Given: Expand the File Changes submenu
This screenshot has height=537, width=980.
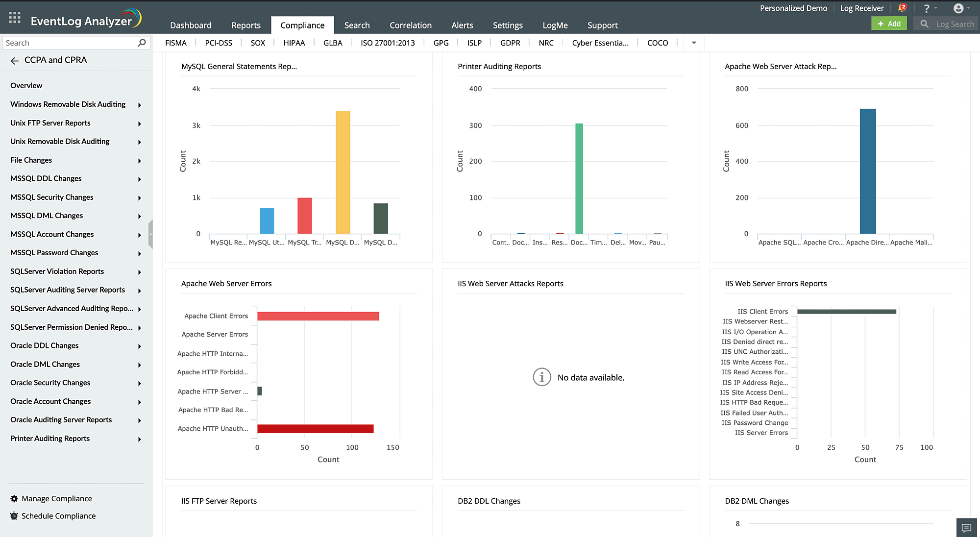Looking at the screenshot, I should pyautogui.click(x=140, y=161).
